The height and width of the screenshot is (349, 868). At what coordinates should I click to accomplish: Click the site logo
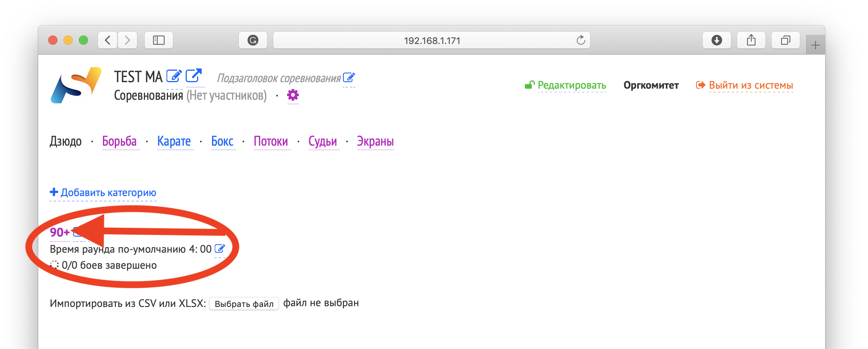tap(76, 85)
